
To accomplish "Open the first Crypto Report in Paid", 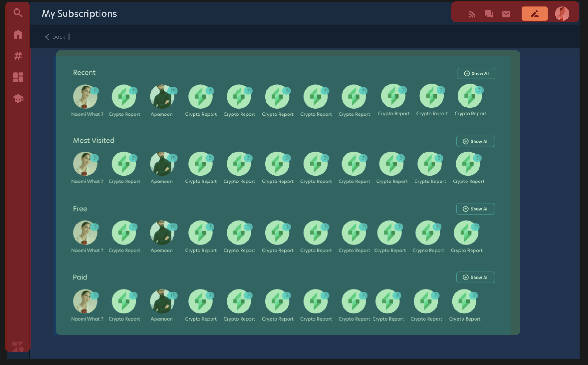I will pyautogui.click(x=124, y=301).
